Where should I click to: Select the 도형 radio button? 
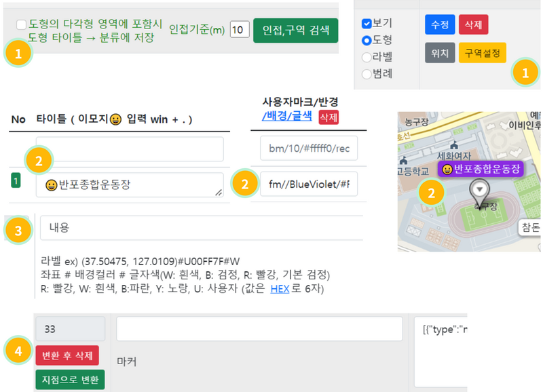coord(367,41)
